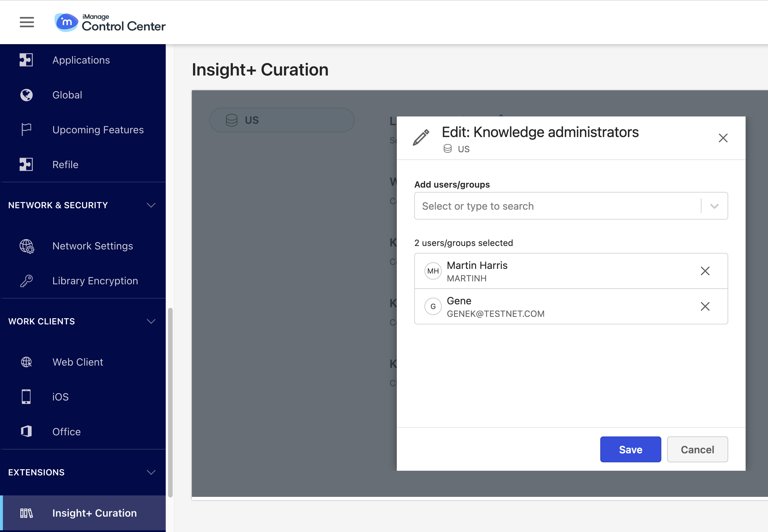The image size is (768, 532).
Task: Select Insight+ Curation in sidebar
Action: [94, 513]
